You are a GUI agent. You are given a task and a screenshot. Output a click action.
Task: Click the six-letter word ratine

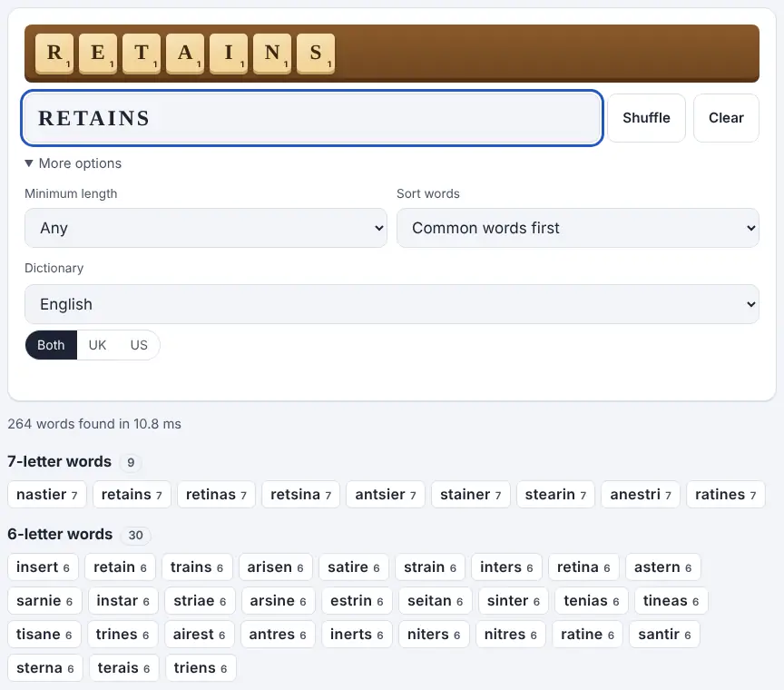(587, 634)
